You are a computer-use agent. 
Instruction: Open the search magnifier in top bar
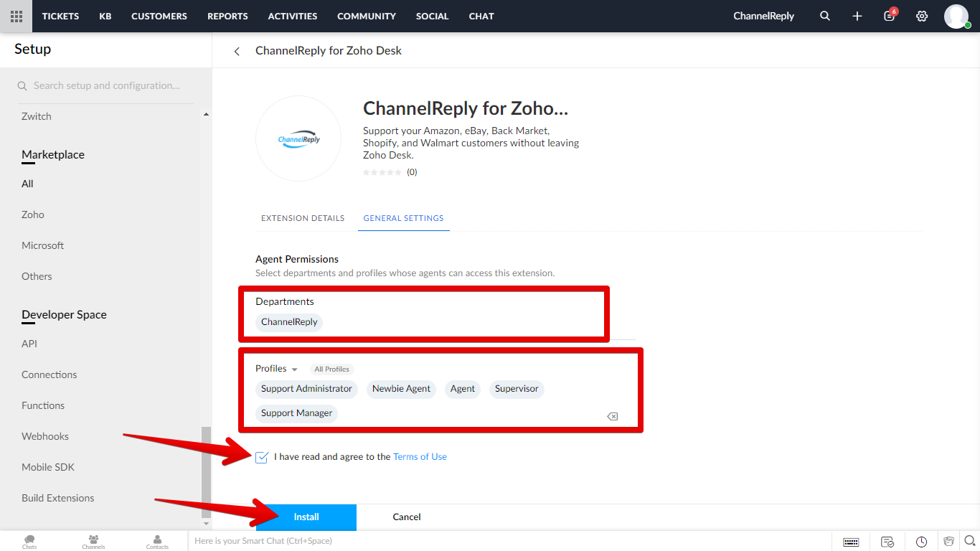pos(825,16)
